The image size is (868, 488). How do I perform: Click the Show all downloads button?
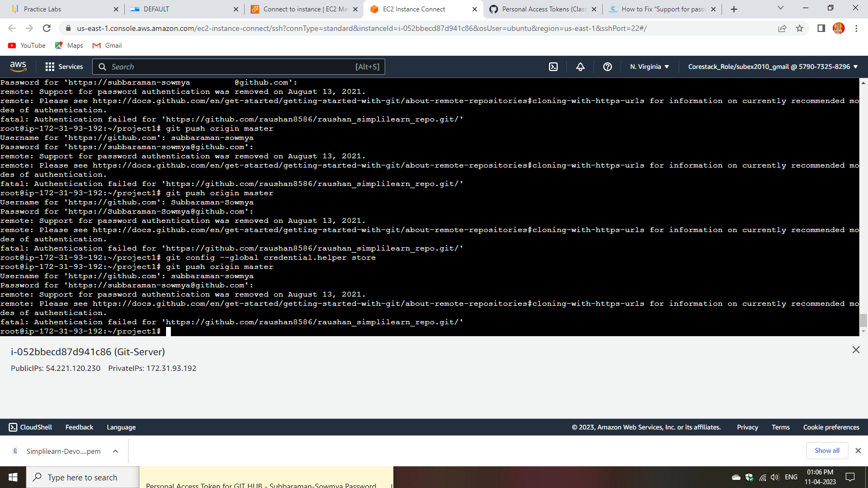pyautogui.click(x=827, y=451)
